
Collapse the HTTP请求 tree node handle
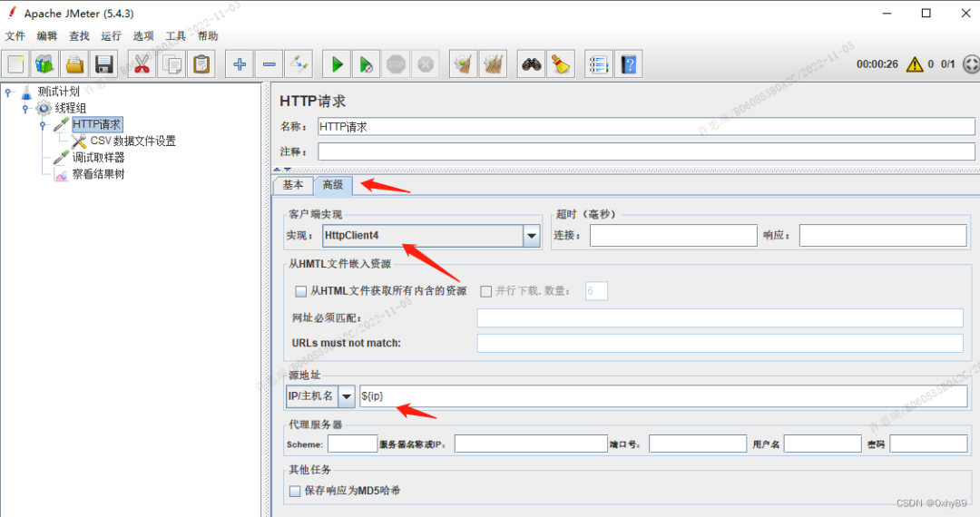tap(43, 125)
